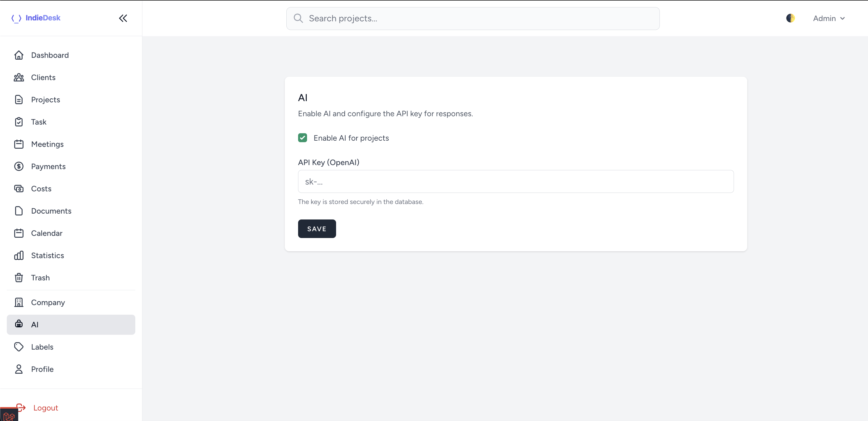Click the Clients people icon

point(19,77)
